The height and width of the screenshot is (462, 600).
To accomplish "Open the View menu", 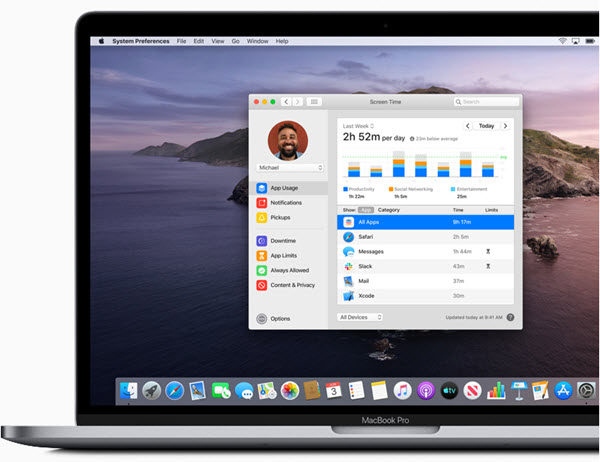I will [218, 41].
